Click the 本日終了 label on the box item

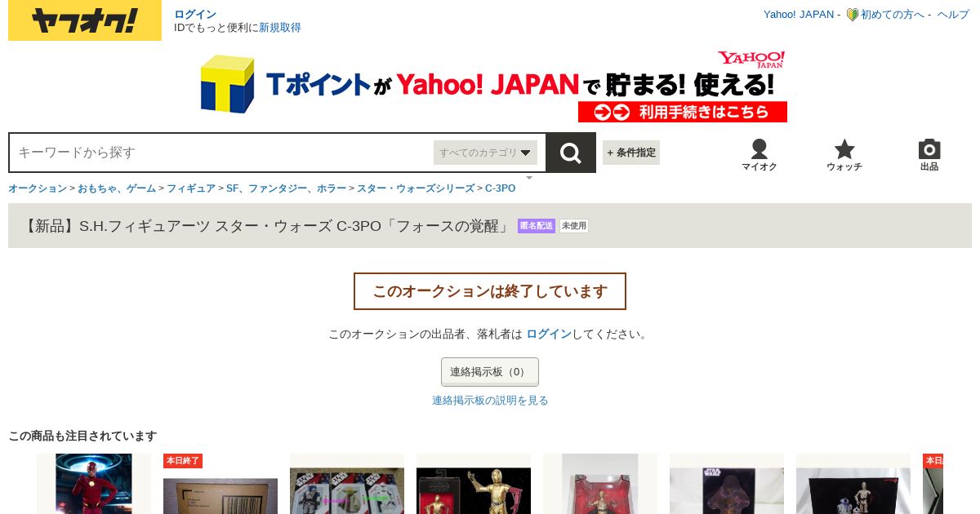[183, 461]
